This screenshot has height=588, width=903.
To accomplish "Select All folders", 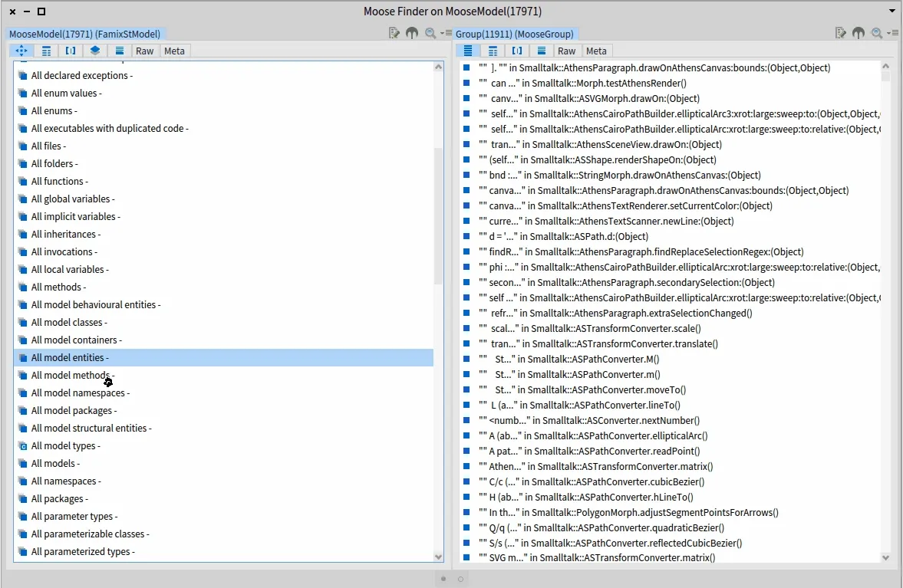I will point(223,163).
